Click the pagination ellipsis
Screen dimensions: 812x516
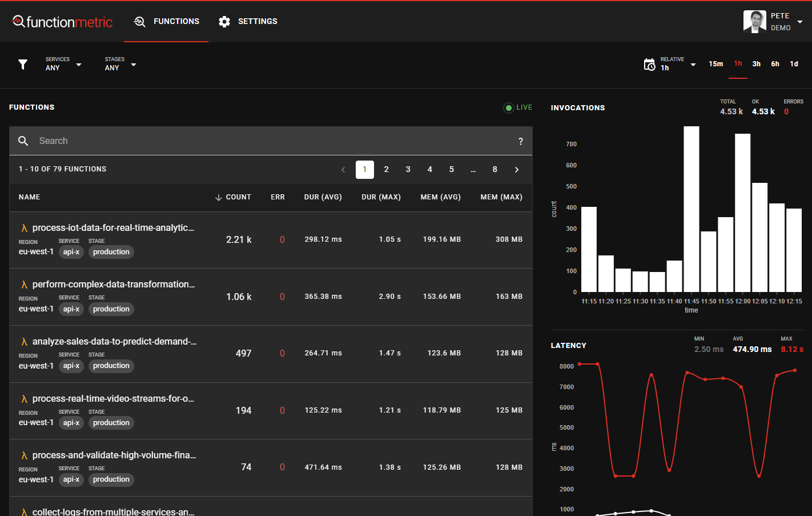pyautogui.click(x=473, y=170)
